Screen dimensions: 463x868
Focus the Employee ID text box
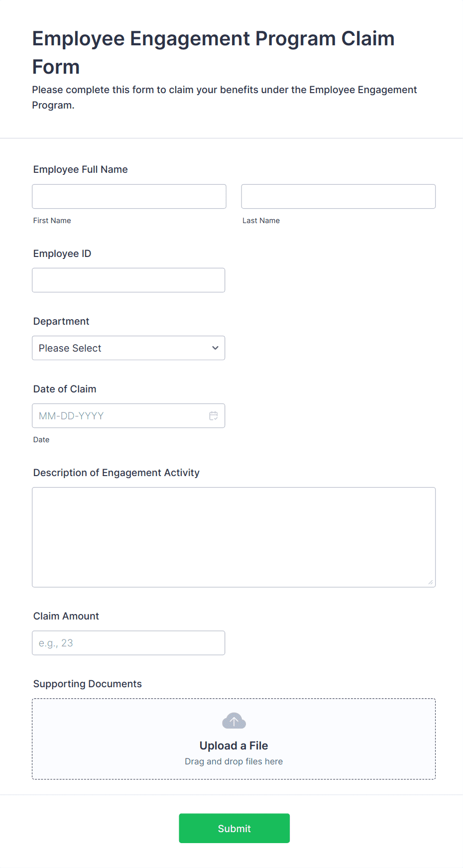[128, 280]
